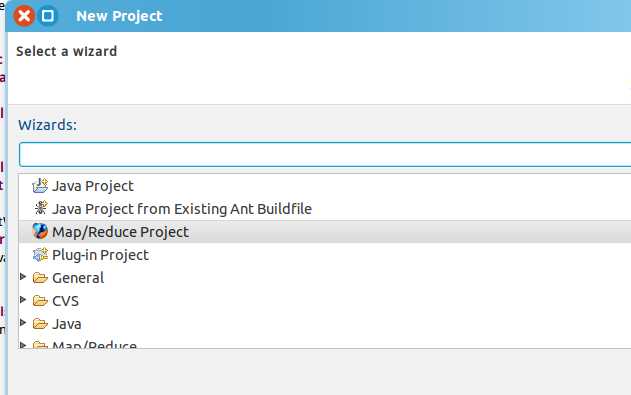Select the Map/Reduce Project entry
The width and height of the screenshot is (631, 395).
coord(120,232)
